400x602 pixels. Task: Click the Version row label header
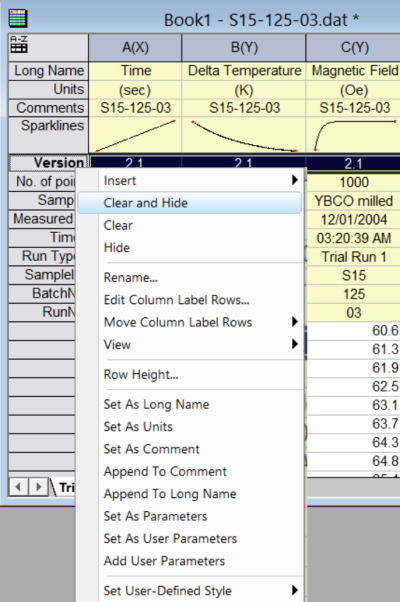click(x=48, y=163)
